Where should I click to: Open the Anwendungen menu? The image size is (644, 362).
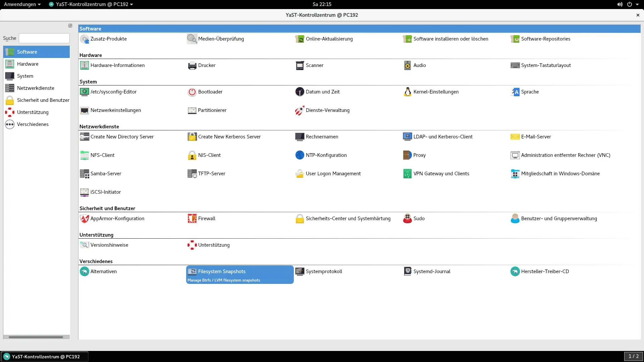[x=22, y=4]
